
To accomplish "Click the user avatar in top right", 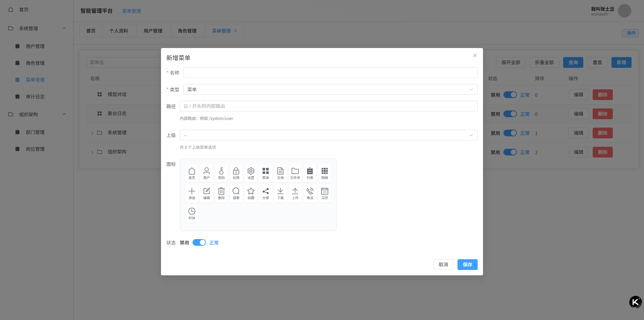I will (625, 11).
